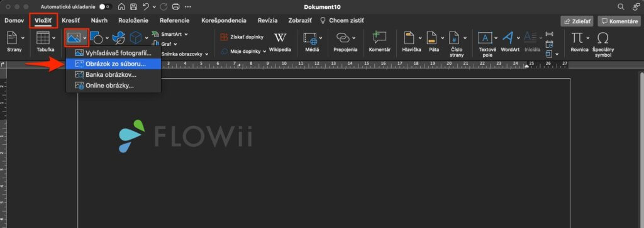Choose Obrázok zo súboru… menu item
The image size is (644, 228).
[x=113, y=64]
